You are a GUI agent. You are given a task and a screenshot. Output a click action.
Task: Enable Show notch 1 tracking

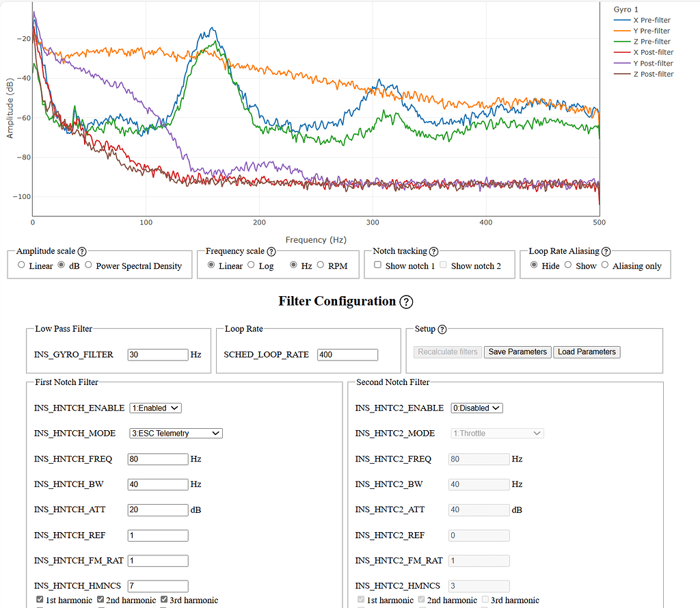(x=377, y=265)
